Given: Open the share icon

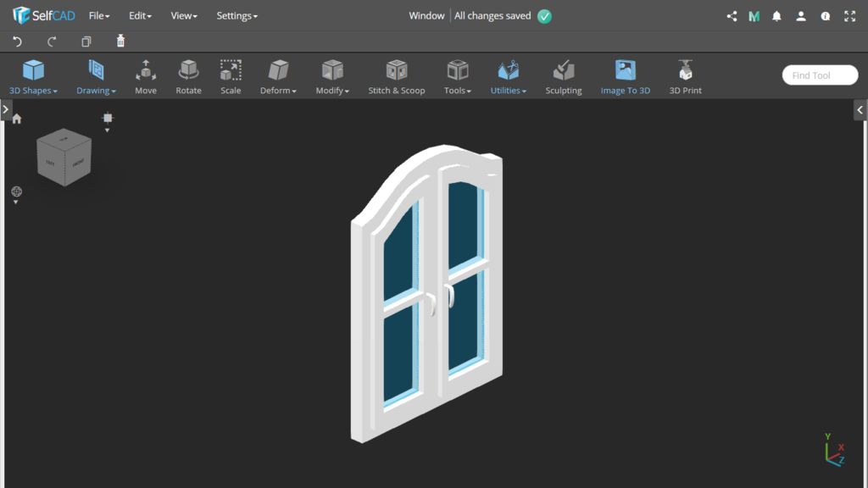Looking at the screenshot, I should point(732,16).
